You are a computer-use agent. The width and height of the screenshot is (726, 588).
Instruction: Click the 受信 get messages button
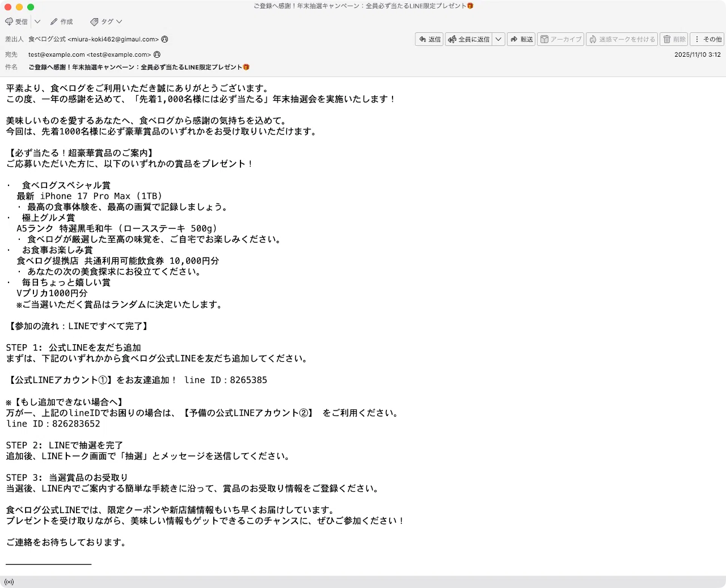16,22
